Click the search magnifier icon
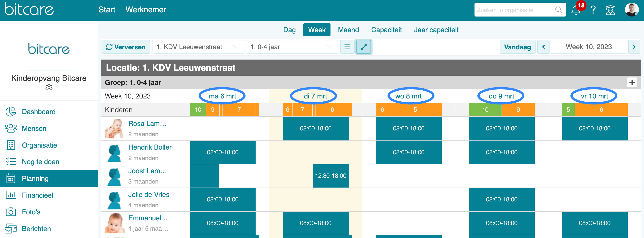Screen dimensions: 644x238 (559, 10)
